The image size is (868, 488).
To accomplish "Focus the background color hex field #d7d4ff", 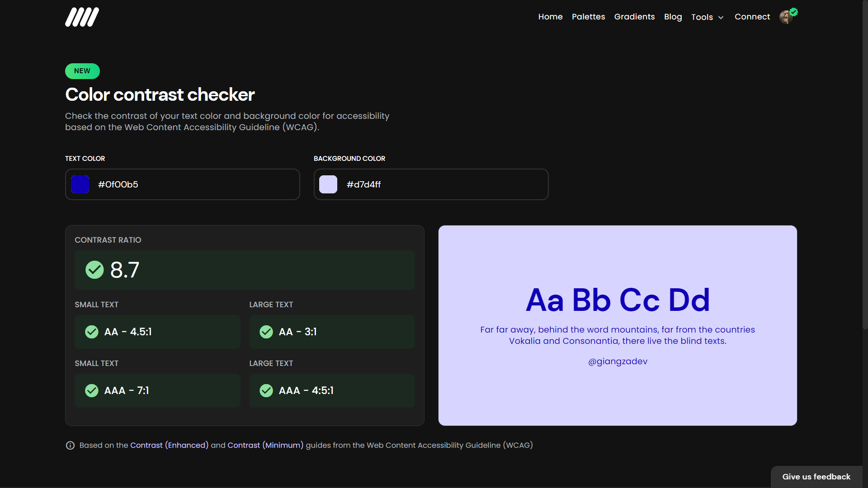I will [x=431, y=184].
